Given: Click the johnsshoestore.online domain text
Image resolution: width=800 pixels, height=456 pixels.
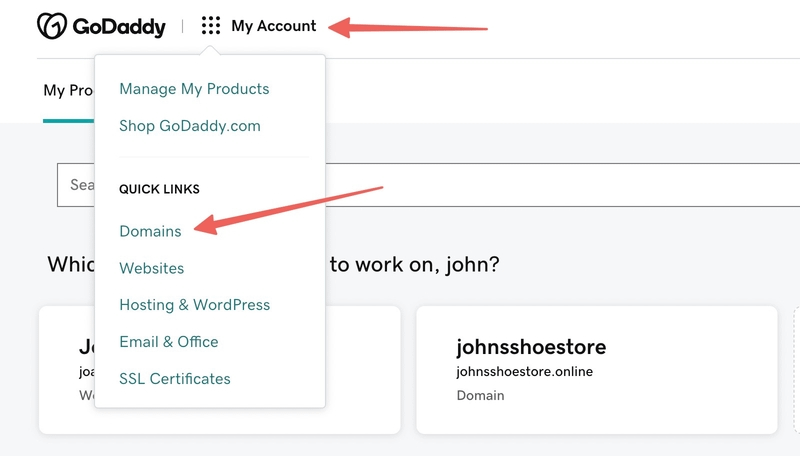Looking at the screenshot, I should pyautogui.click(x=524, y=371).
